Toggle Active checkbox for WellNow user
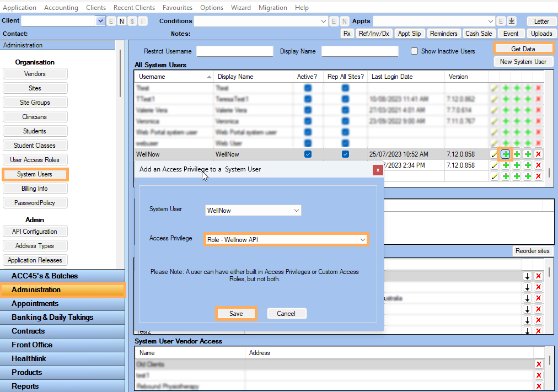558x392 pixels. (x=308, y=154)
